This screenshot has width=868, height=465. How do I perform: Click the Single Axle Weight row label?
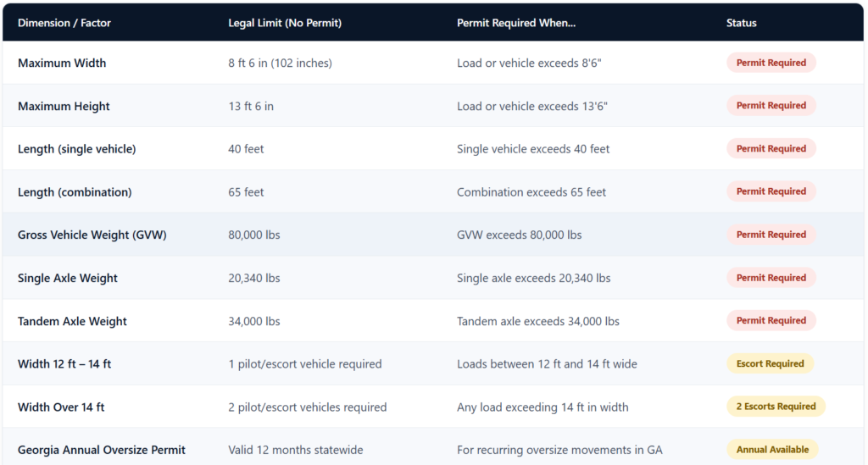pos(68,278)
